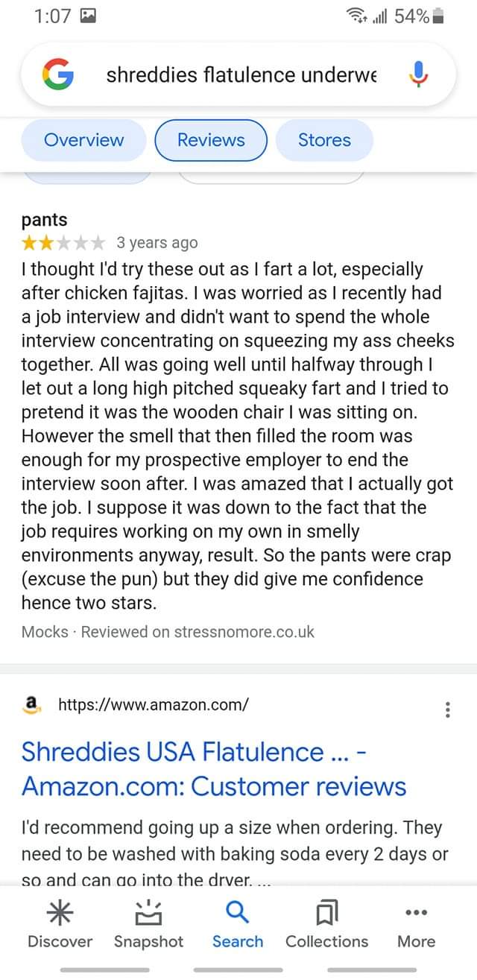Open the Shreddies USA Flatulence Amazon link

coord(209,769)
